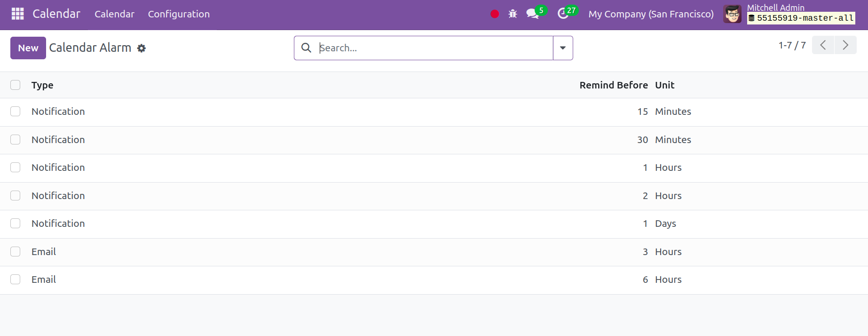Open the Notification row with 30 Minutes

tap(434, 140)
